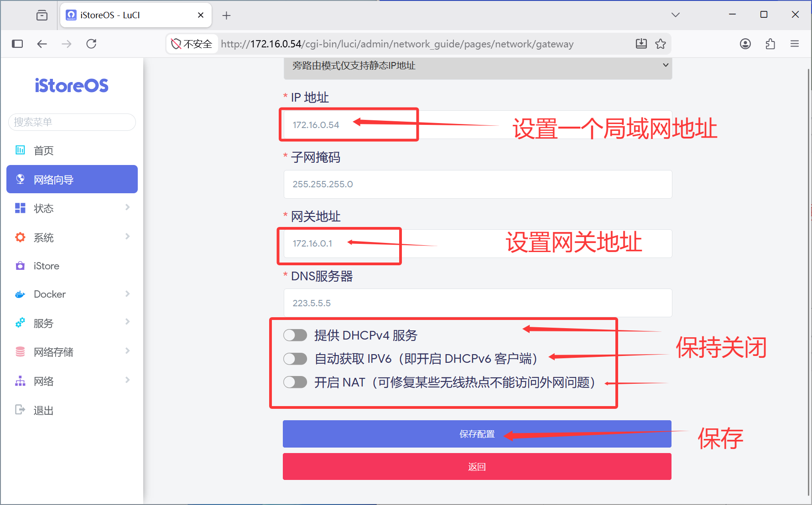
Task: Select 退出 menu item
Action: 72,410
